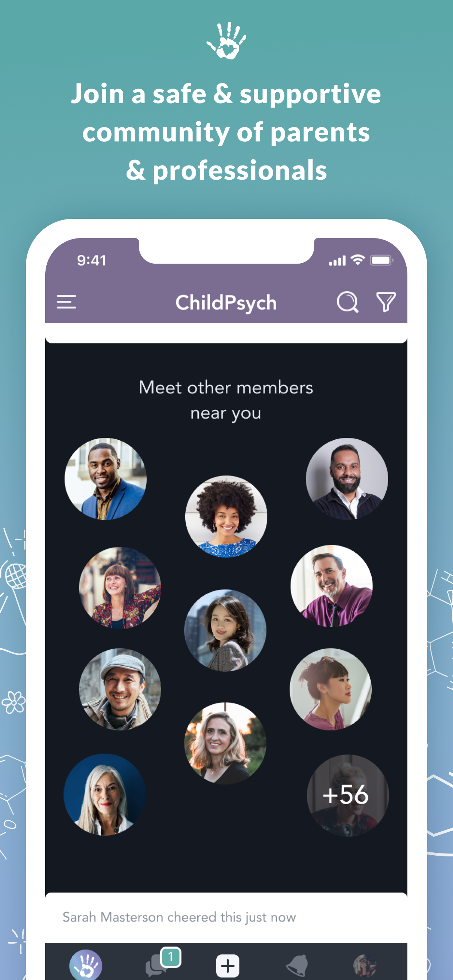Select man wearing flat cap avatar

(x=120, y=689)
